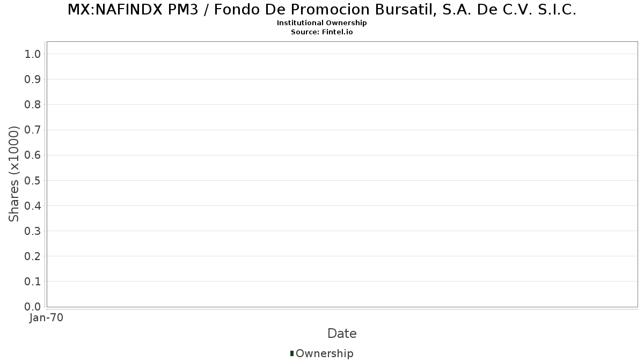Click the green Ownership legend swatch

pyautogui.click(x=292, y=353)
